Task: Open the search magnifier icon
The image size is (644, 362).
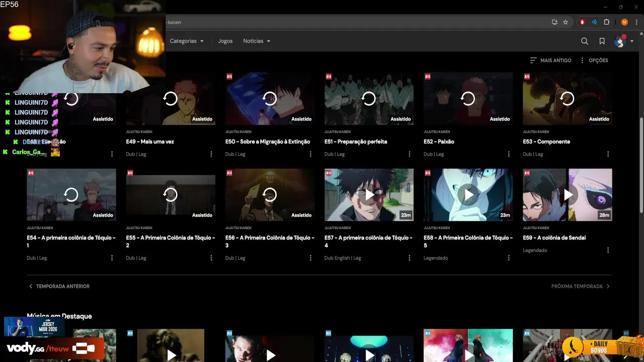Action: click(x=585, y=41)
